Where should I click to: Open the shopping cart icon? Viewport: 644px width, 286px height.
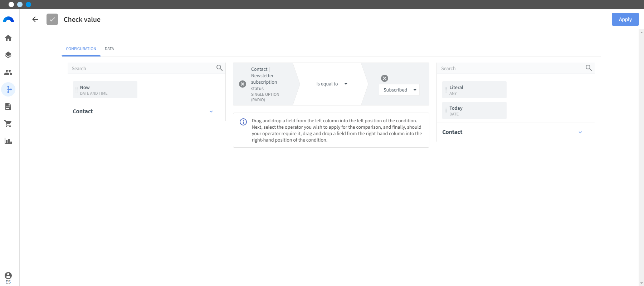click(x=8, y=124)
